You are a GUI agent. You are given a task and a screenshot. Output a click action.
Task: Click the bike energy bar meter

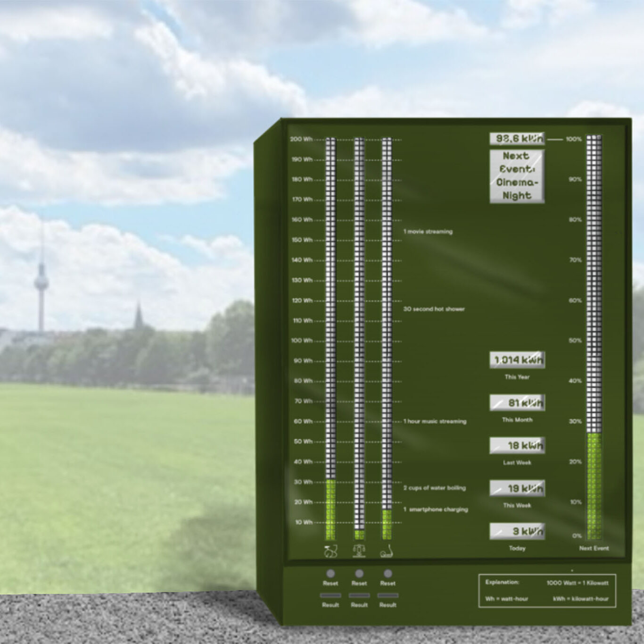point(330,338)
